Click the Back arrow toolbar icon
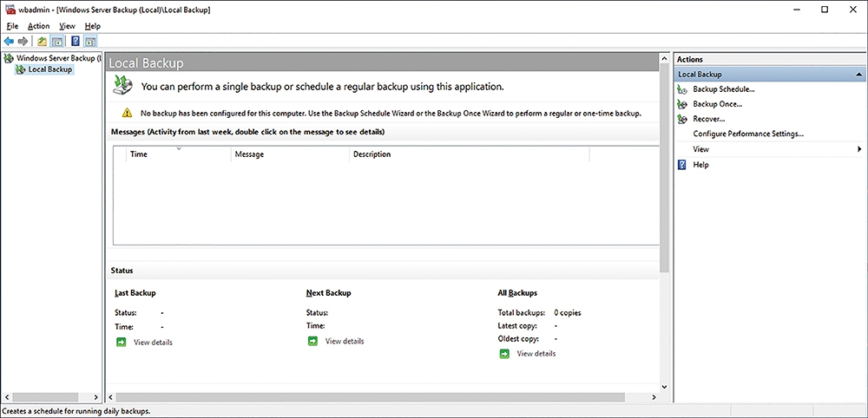The height and width of the screenshot is (418, 868). [9, 42]
